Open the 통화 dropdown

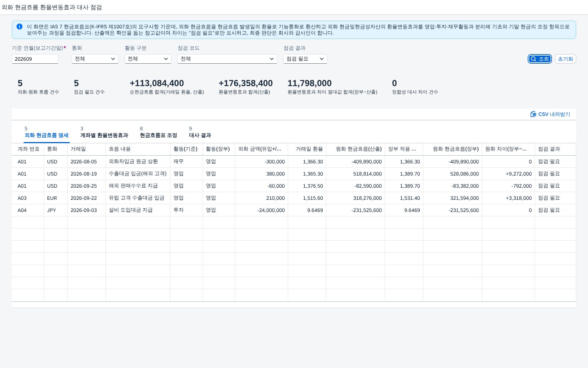point(95,59)
